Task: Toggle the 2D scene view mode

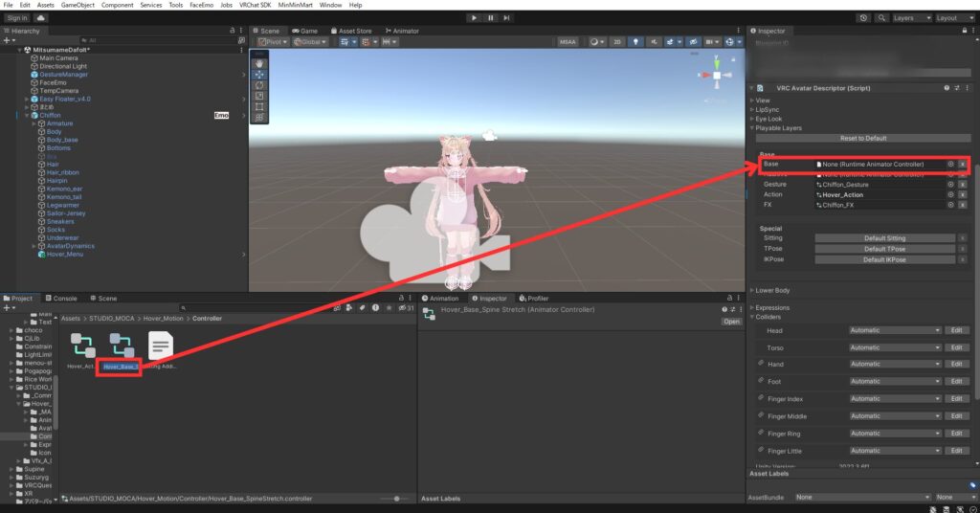Action: pyautogui.click(x=617, y=42)
